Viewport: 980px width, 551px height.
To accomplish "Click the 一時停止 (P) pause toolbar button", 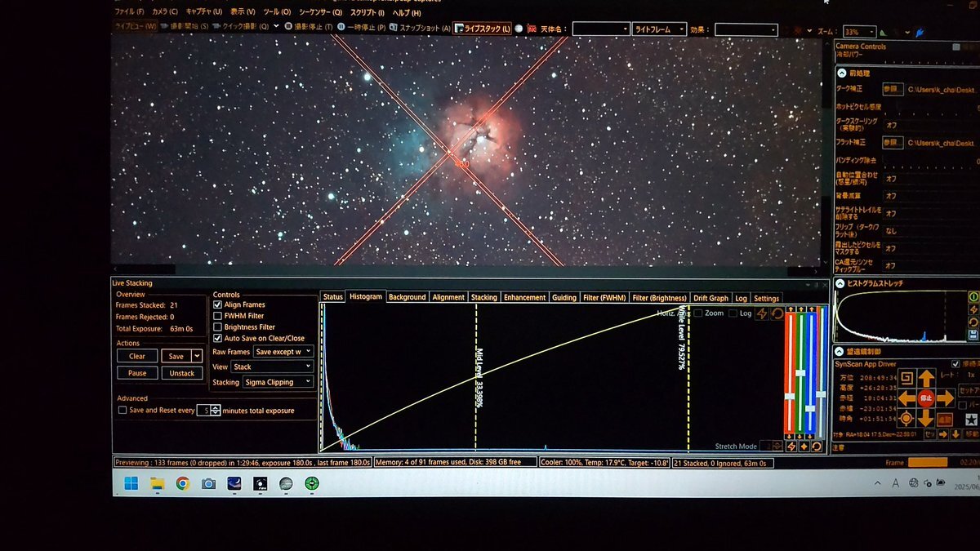I will coord(361,27).
